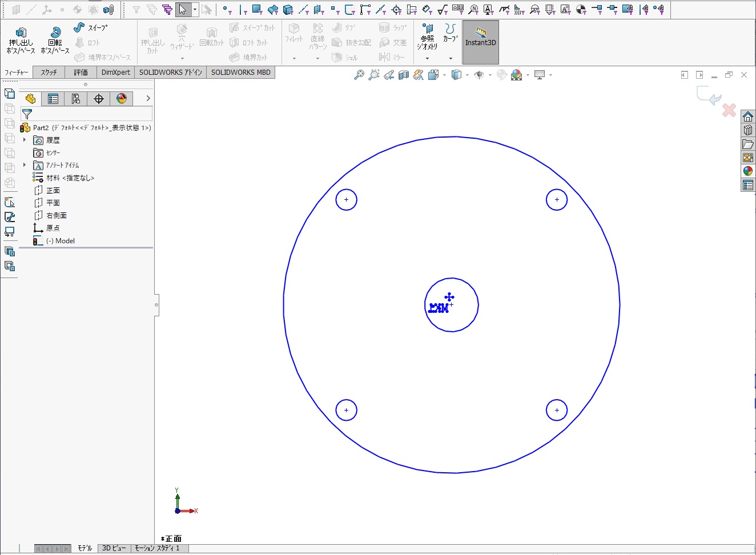Open the 参照ジオメトリ dropdown arrow
The width and height of the screenshot is (756, 555).
(427, 58)
